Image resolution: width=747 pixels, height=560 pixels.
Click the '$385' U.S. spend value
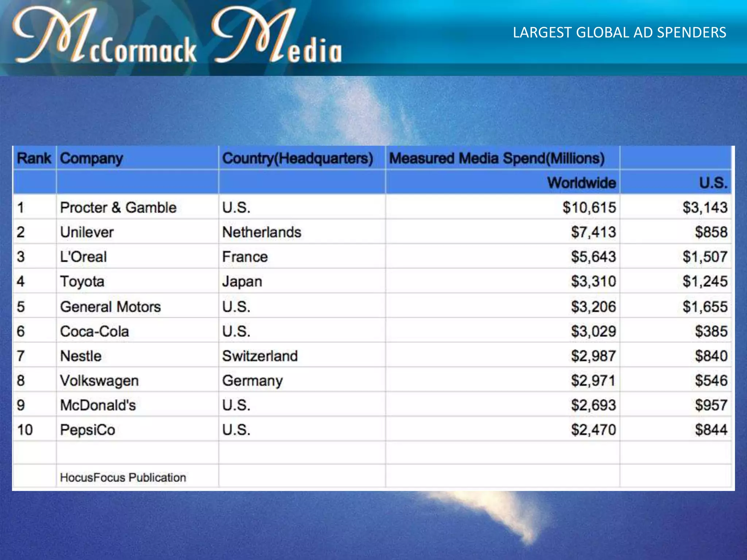tap(711, 331)
